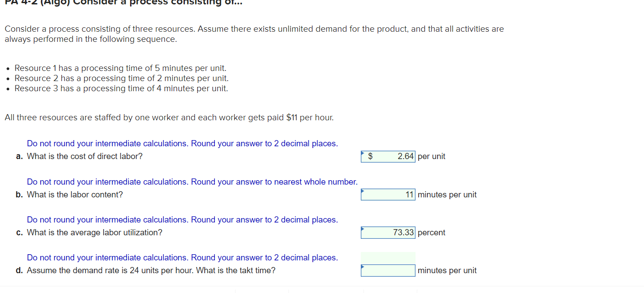Click the 'per unit' label beside the 2.64 field
The image size is (644, 293).
[431, 156]
